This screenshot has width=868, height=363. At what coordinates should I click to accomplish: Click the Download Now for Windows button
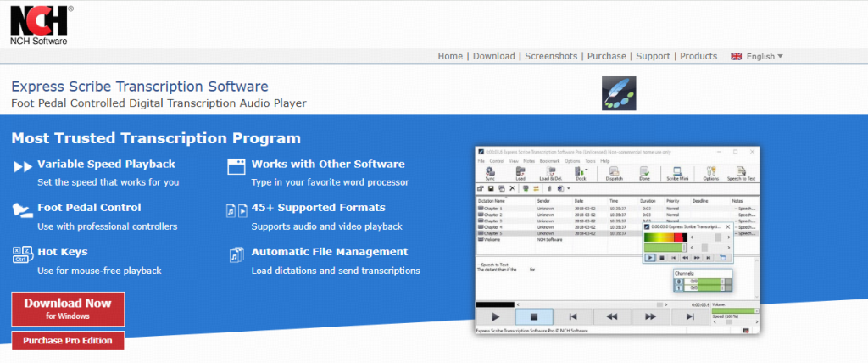68,310
